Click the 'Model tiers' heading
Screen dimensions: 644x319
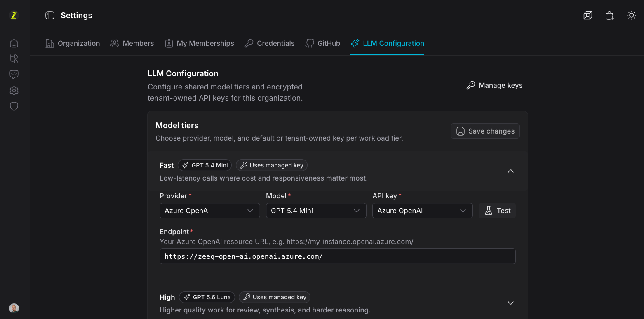pyautogui.click(x=177, y=125)
